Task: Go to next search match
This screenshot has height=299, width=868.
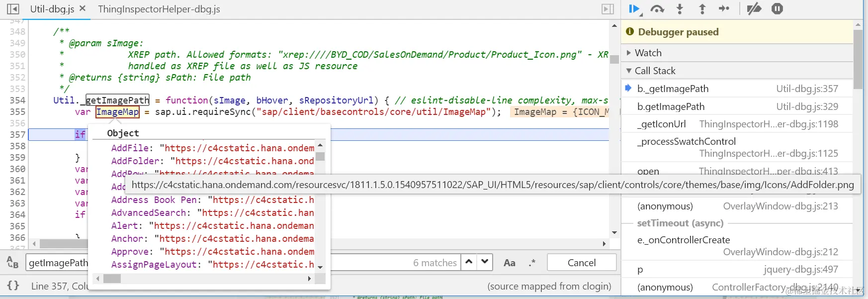Action: click(485, 262)
